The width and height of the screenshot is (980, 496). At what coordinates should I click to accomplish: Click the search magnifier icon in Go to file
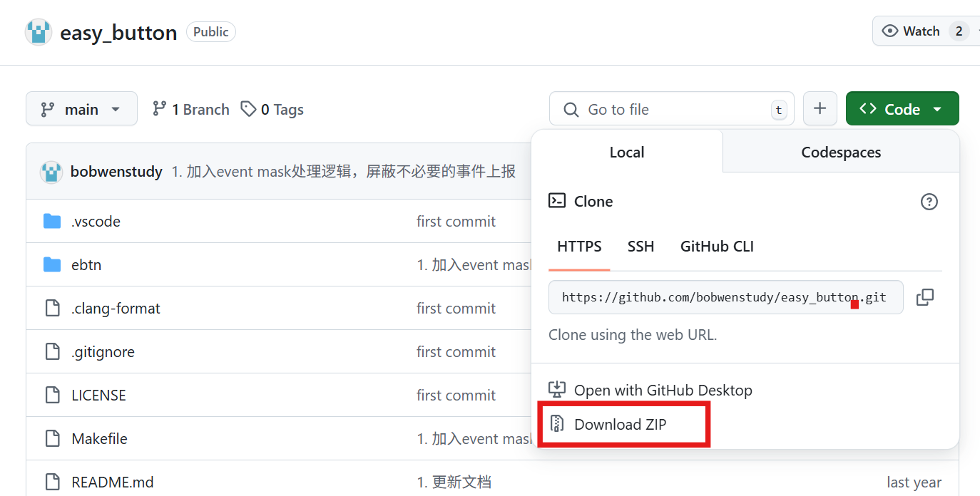(x=571, y=110)
